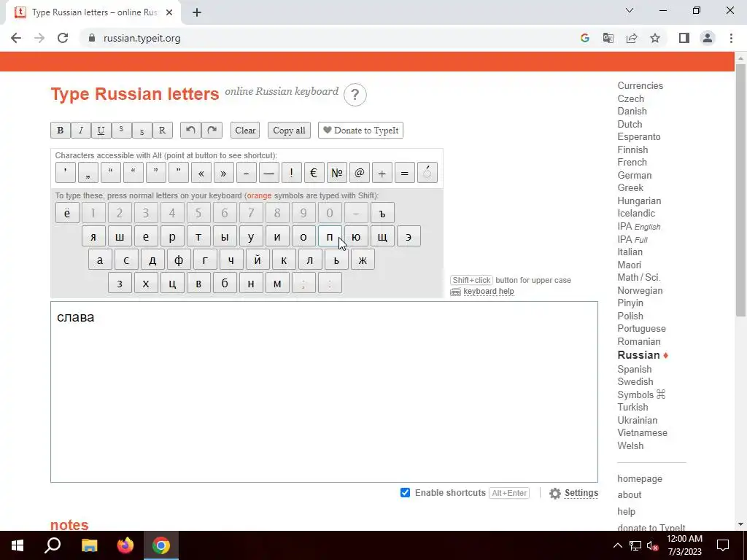Toggle underline formatting button

(101, 131)
